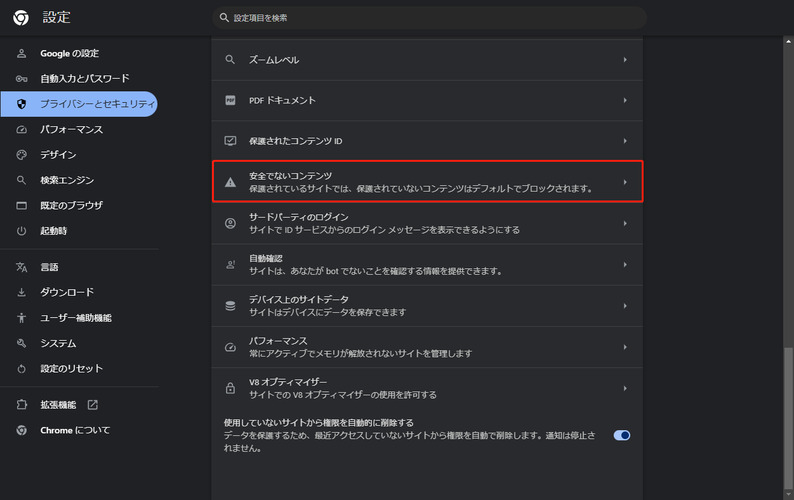Expand the ズームレベル row arrow

point(625,60)
